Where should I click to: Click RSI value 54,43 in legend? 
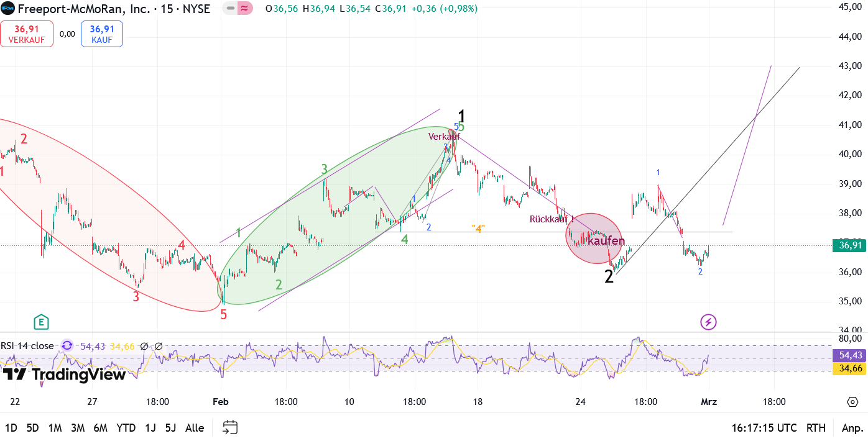click(x=93, y=346)
